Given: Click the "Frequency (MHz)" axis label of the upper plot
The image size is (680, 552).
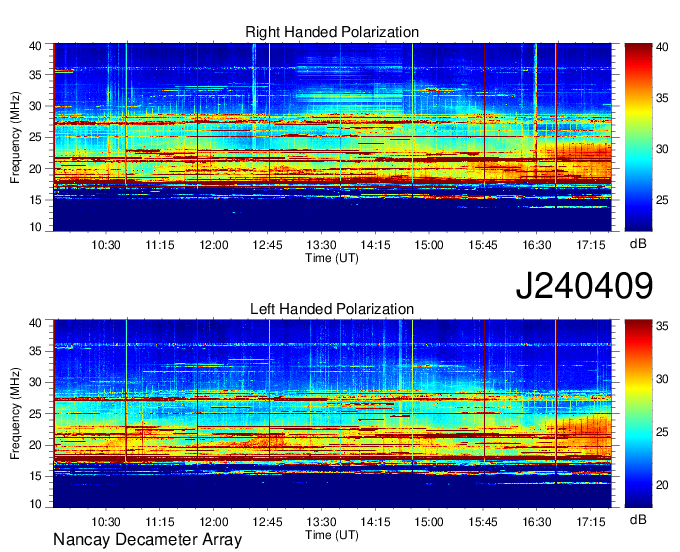Looking at the screenshot, I should pos(15,137).
